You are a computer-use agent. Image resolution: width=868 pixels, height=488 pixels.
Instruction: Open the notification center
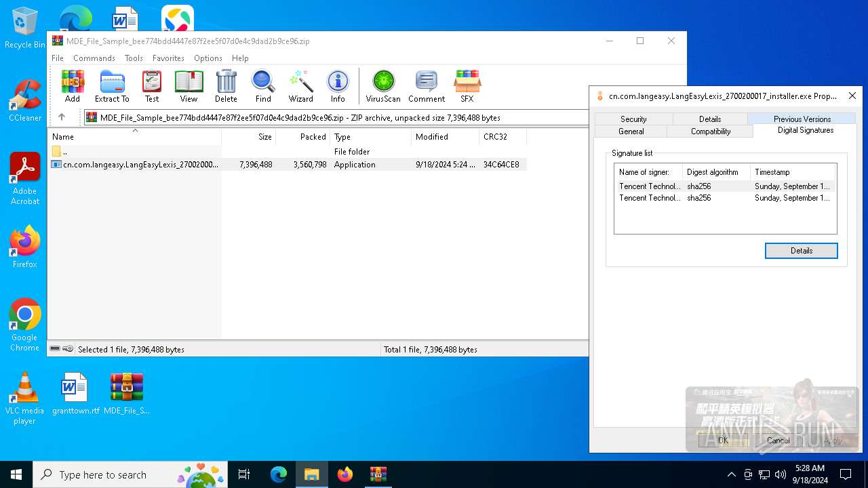pos(846,474)
